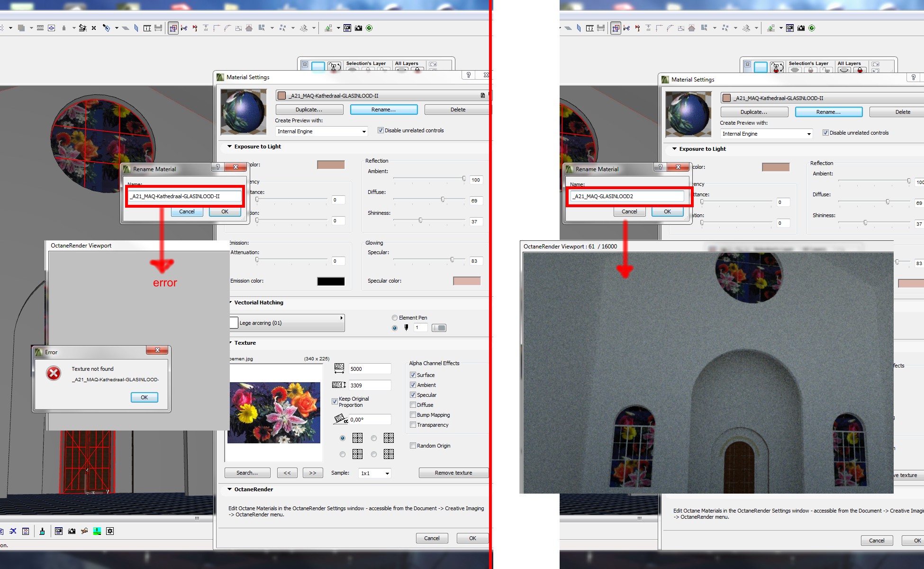
Task: Enable the Random Origin checkbox
Action: [413, 446]
